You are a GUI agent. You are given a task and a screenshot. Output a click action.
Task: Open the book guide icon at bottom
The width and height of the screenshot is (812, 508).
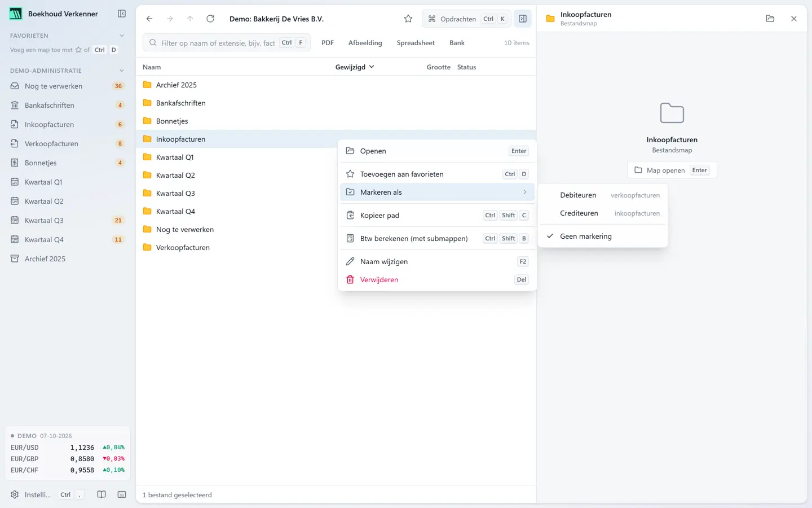pyautogui.click(x=101, y=494)
